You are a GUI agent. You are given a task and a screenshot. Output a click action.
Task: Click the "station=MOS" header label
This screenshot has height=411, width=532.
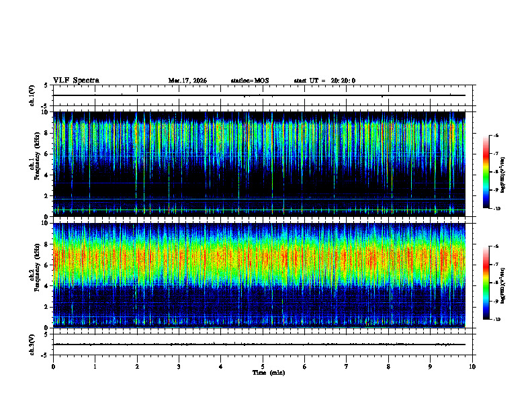(x=250, y=81)
